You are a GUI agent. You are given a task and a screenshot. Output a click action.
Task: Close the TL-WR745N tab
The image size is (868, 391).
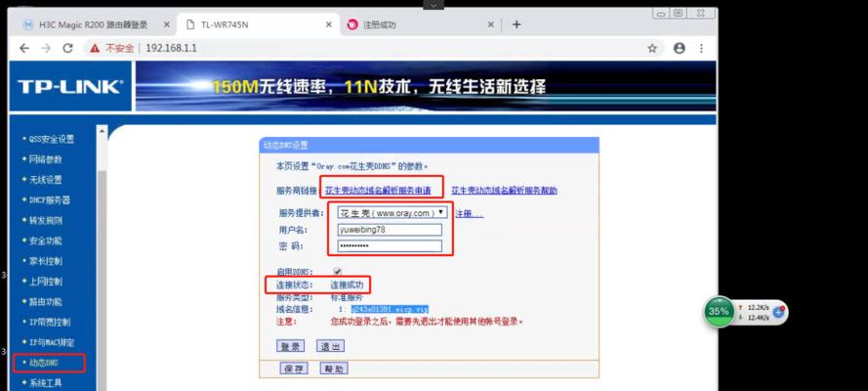[x=329, y=24]
